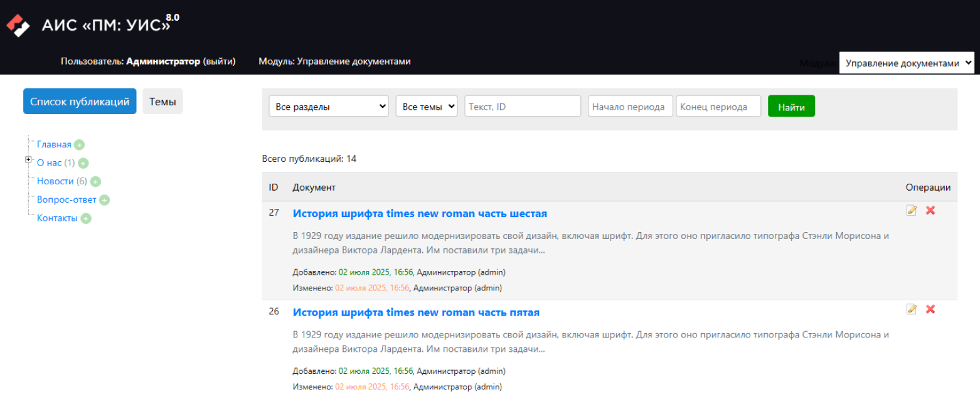980x397 pixels.
Task: Switch to Список публикаций tab
Action: pos(80,102)
